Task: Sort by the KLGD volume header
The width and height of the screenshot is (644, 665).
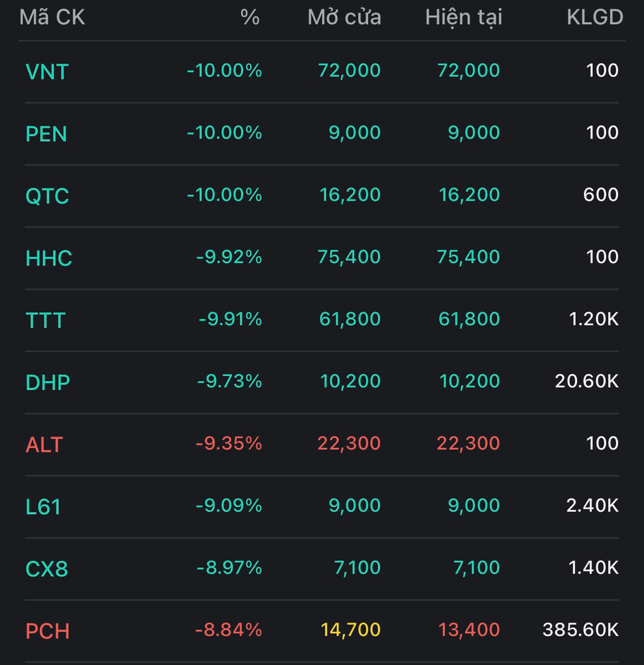Action: click(x=595, y=18)
